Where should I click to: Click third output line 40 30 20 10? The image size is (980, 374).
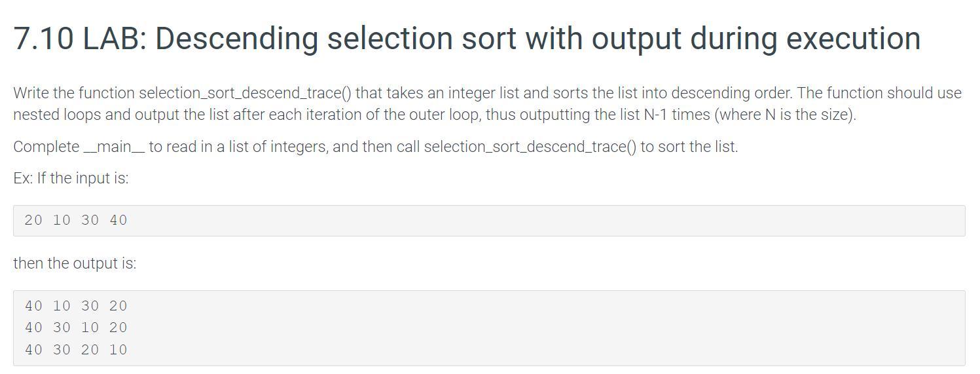coord(76,350)
